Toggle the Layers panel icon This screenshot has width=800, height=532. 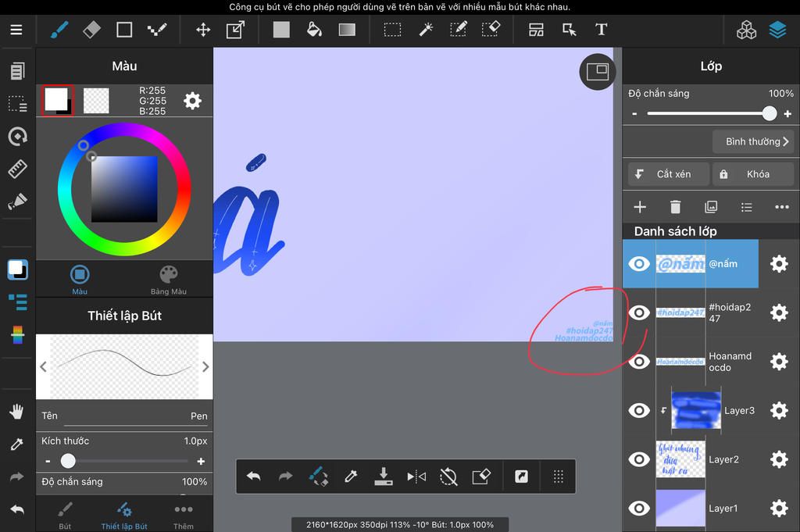pos(777,30)
